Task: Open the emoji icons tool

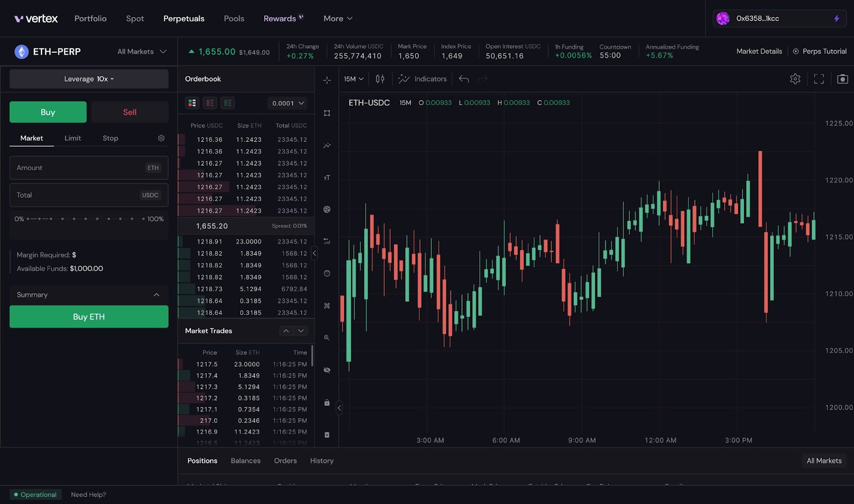Action: tap(327, 274)
